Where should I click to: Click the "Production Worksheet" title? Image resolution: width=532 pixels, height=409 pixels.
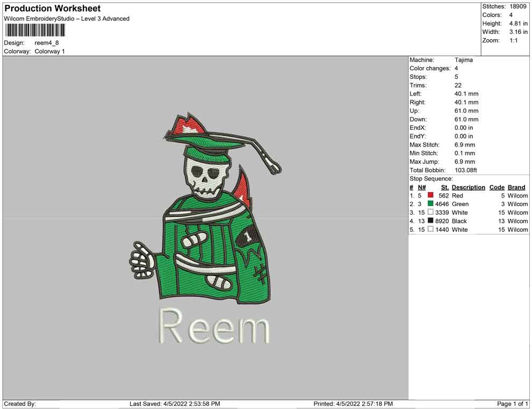pos(53,9)
